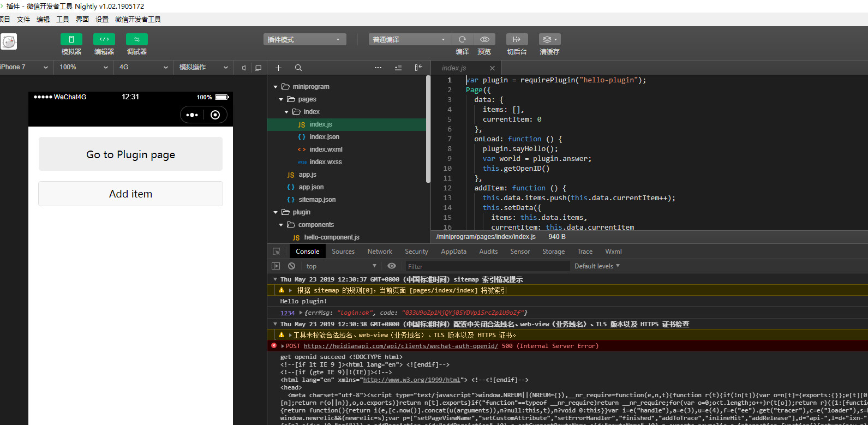Toggle the debugger (调试器) panel
868x425 pixels.
coord(137,39)
